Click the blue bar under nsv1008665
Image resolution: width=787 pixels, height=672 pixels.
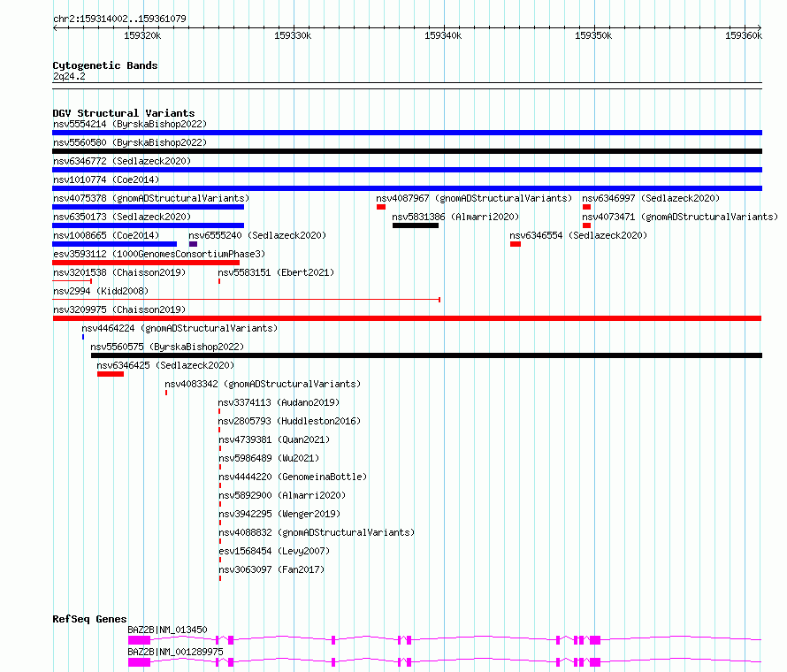click(x=114, y=244)
